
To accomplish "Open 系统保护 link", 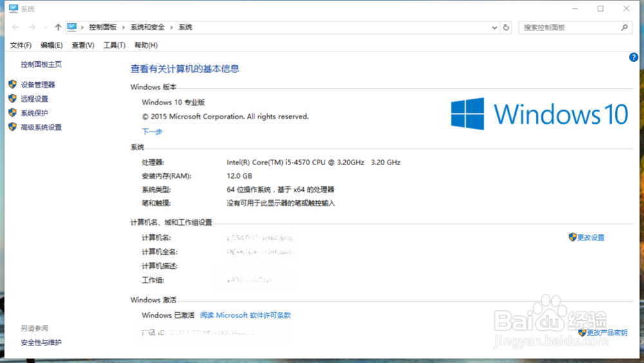I will [x=35, y=113].
